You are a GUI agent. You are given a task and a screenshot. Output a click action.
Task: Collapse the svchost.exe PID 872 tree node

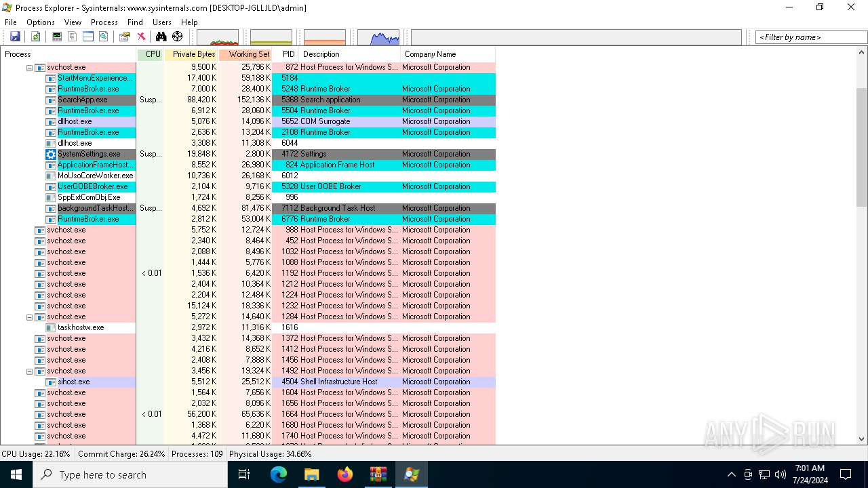click(30, 67)
